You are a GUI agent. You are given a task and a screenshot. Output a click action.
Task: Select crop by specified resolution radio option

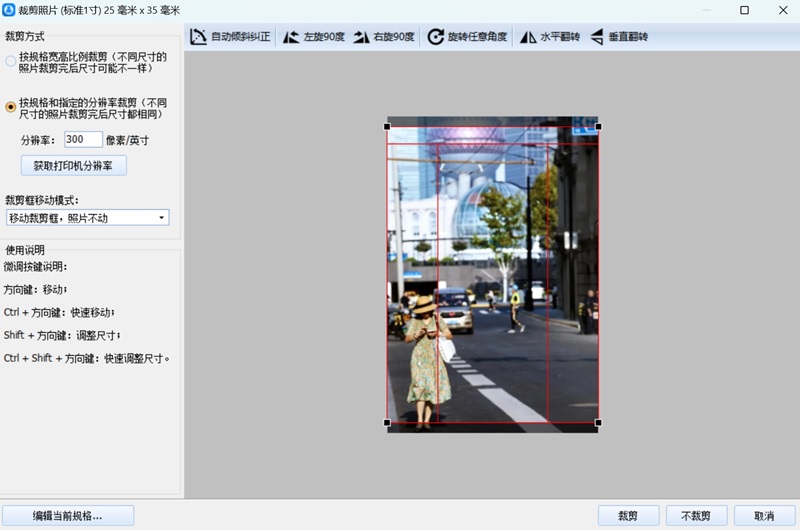point(11,107)
